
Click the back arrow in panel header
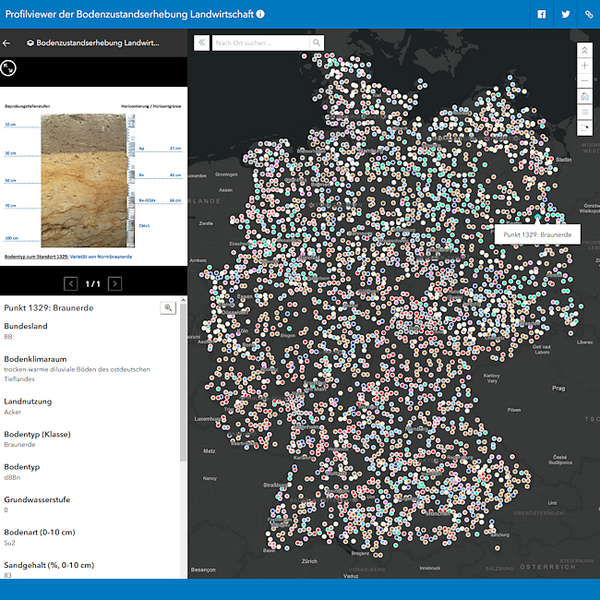[8, 43]
